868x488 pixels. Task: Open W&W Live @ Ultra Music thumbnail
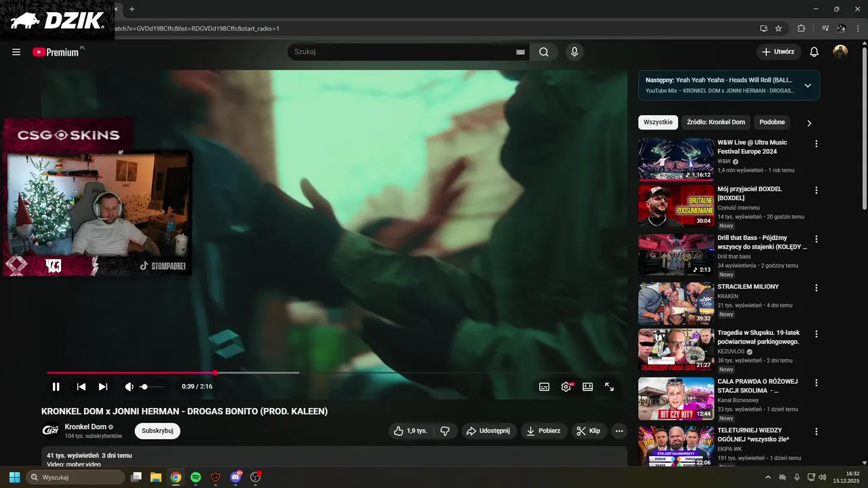tap(676, 159)
